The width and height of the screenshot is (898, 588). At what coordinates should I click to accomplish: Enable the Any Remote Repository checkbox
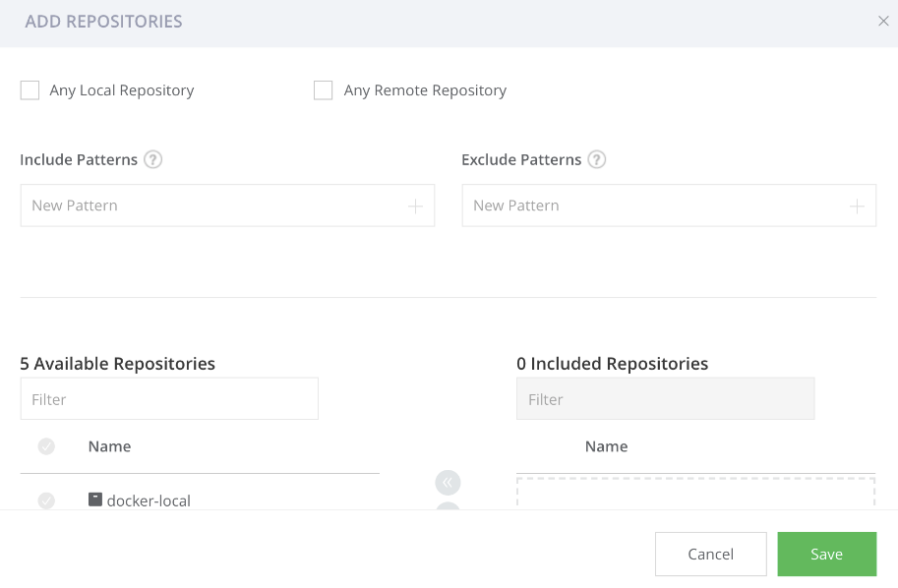point(324,90)
